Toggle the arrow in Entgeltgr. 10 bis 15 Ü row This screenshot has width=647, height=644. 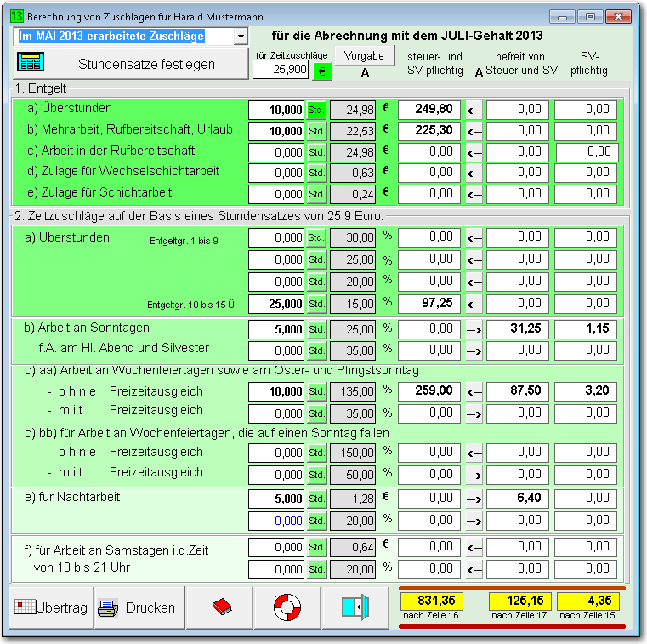(474, 304)
